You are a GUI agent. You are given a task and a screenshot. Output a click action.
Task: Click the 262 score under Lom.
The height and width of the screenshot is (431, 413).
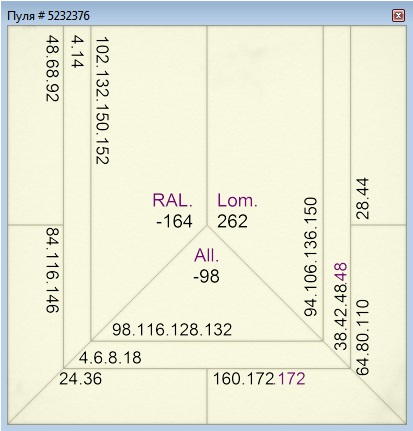coord(232,222)
